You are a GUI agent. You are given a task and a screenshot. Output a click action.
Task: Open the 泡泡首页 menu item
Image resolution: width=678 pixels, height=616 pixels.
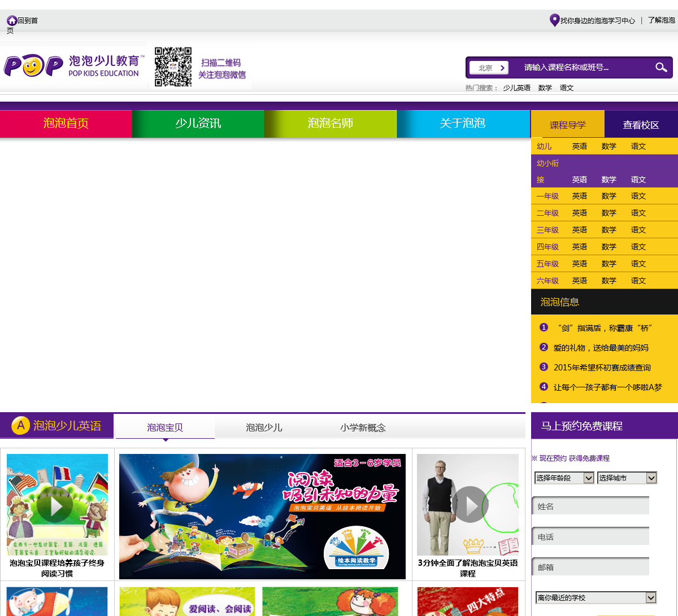(66, 124)
